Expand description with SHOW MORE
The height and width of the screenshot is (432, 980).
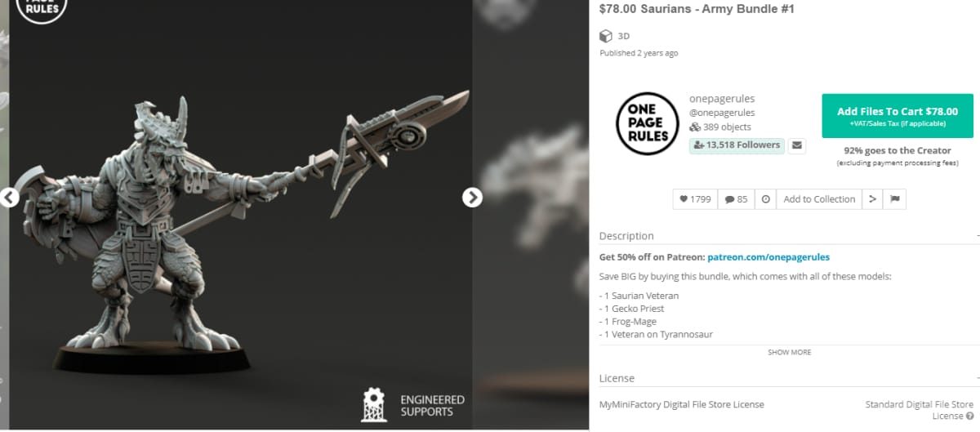pos(789,353)
